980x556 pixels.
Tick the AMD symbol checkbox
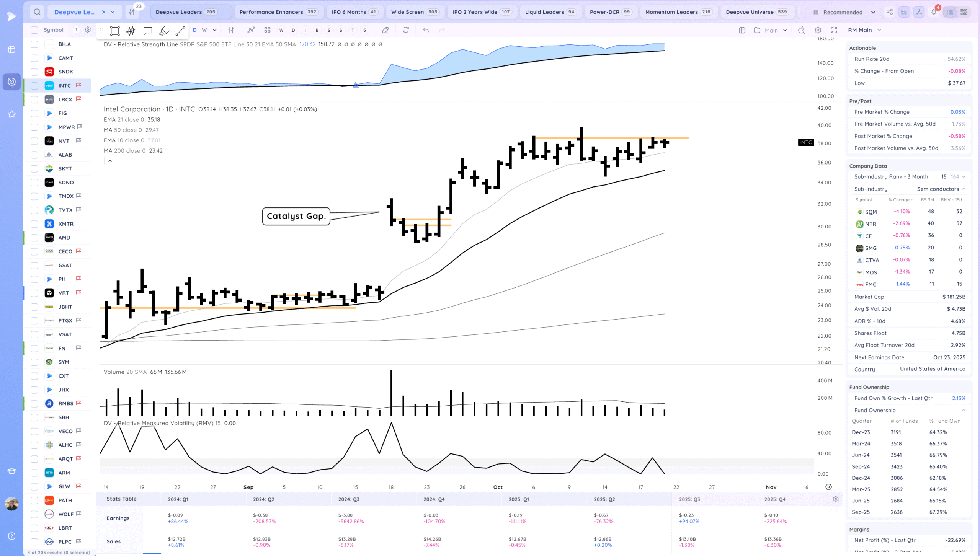coord(34,238)
